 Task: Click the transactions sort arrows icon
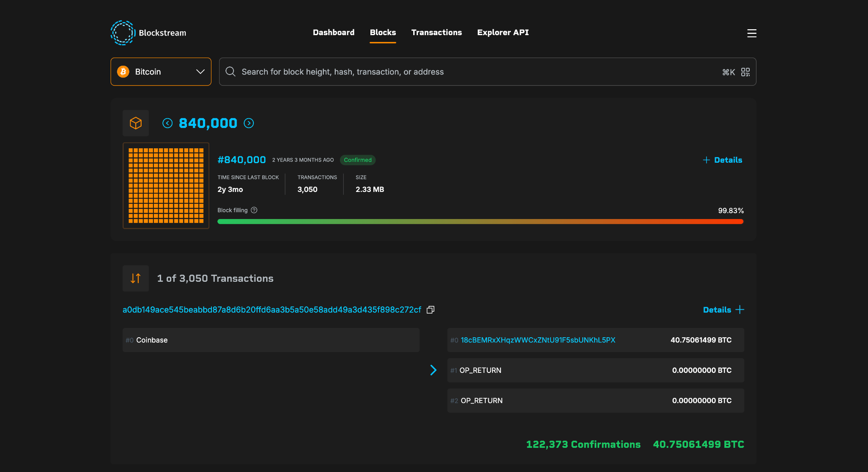(136, 278)
